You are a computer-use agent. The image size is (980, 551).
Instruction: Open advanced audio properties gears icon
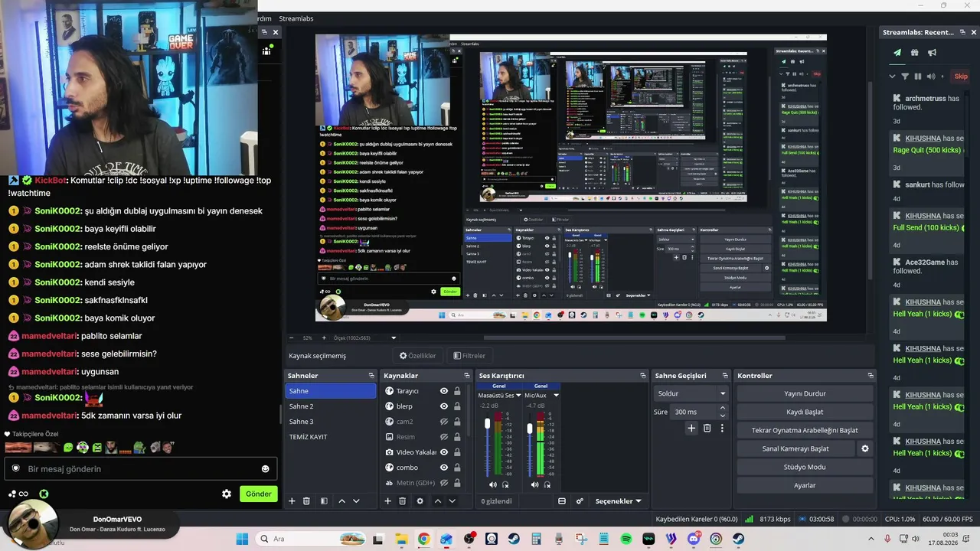point(580,501)
